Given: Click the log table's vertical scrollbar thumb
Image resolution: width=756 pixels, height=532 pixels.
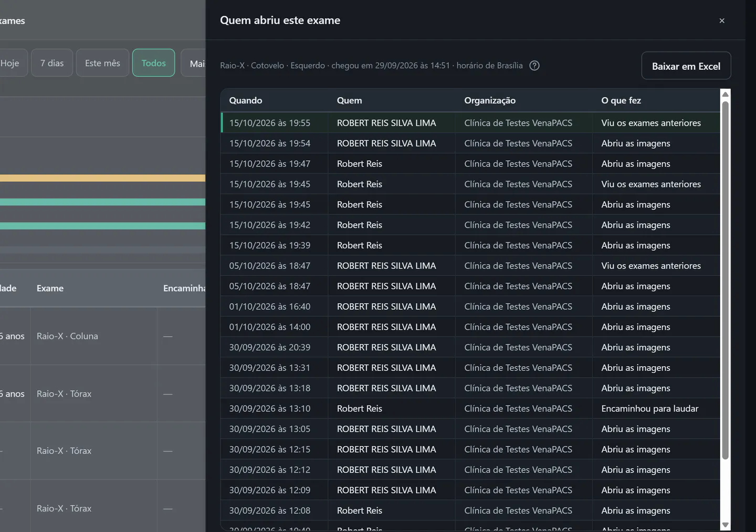Looking at the screenshot, I should [725, 280].
